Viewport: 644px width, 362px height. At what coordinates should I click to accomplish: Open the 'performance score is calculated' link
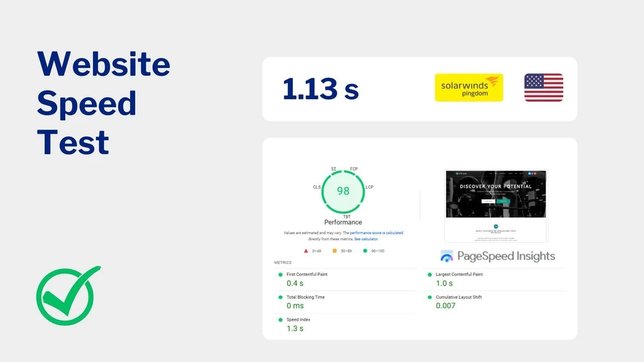point(376,233)
